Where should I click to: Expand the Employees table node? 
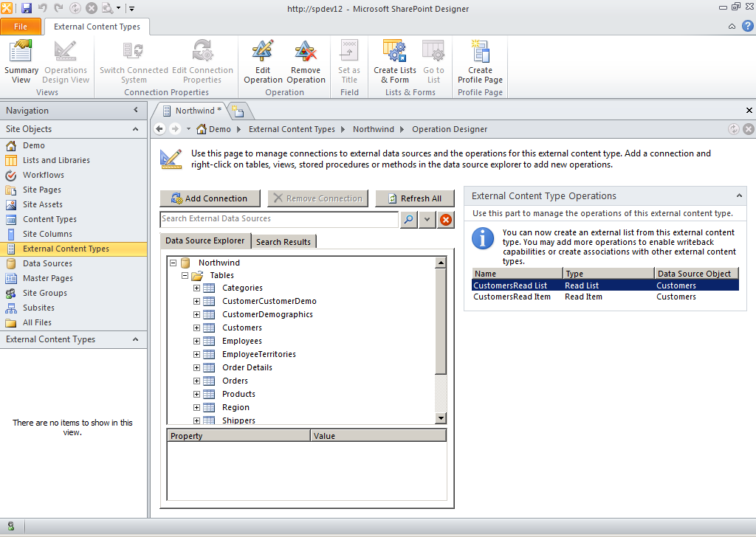[x=196, y=341]
